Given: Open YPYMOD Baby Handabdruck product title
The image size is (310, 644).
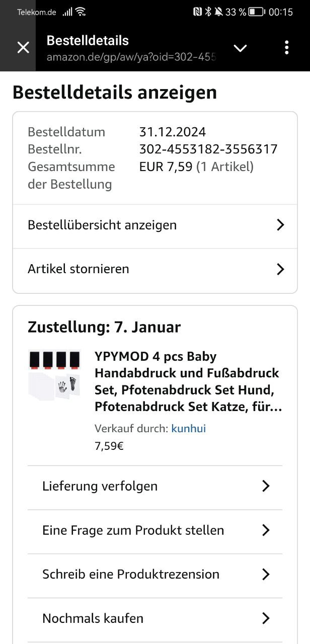Looking at the screenshot, I should (x=188, y=381).
